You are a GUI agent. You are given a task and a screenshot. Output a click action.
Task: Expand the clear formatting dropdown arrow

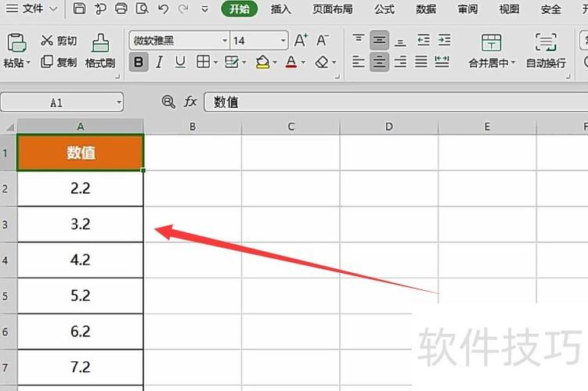(334, 63)
